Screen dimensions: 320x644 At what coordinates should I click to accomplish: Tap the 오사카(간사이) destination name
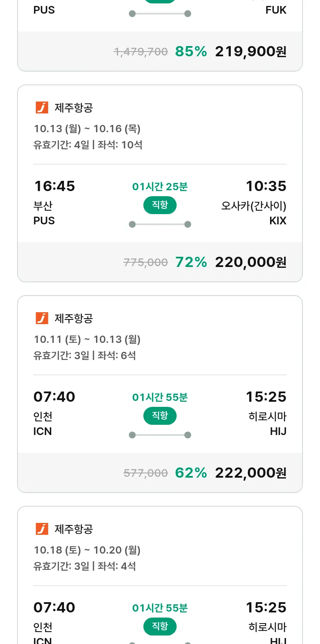[x=253, y=206]
